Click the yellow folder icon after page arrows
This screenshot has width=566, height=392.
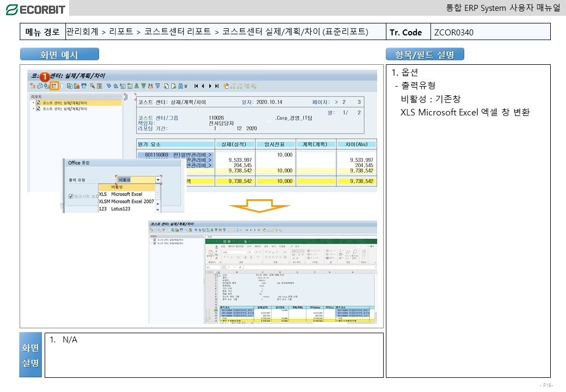(x=226, y=86)
